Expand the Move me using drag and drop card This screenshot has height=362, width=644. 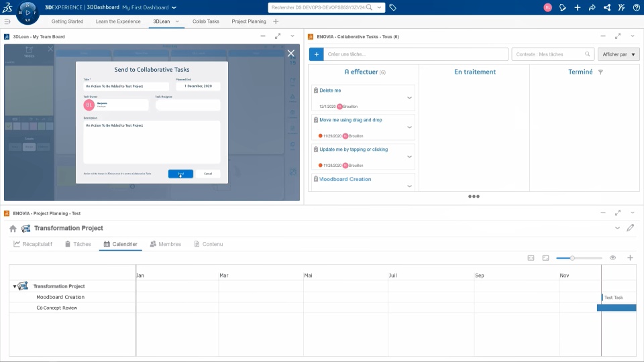tap(409, 127)
